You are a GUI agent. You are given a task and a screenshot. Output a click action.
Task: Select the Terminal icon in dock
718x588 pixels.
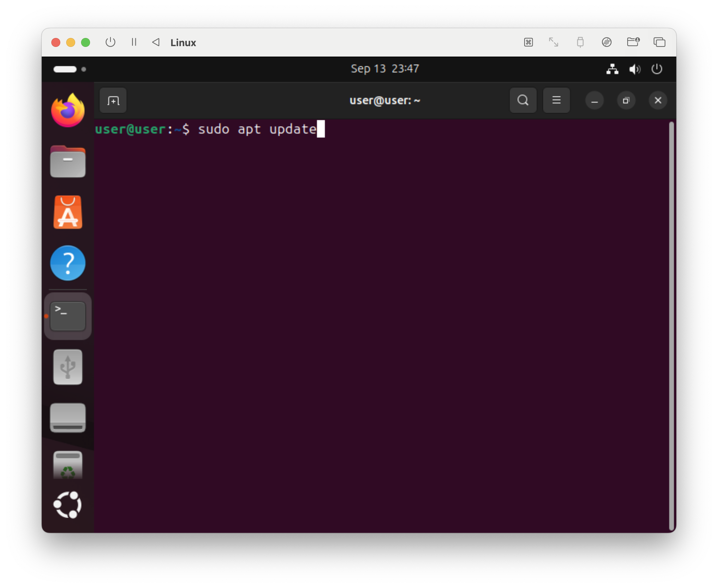tap(68, 316)
